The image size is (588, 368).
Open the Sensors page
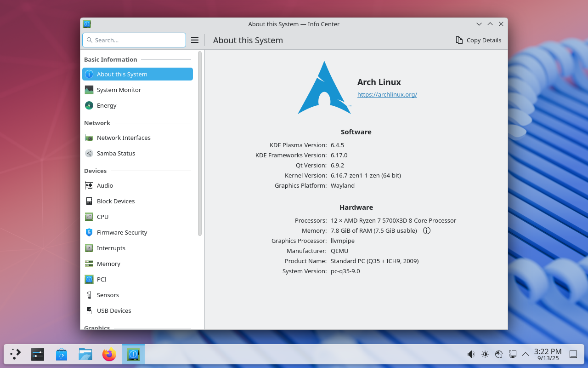click(107, 295)
